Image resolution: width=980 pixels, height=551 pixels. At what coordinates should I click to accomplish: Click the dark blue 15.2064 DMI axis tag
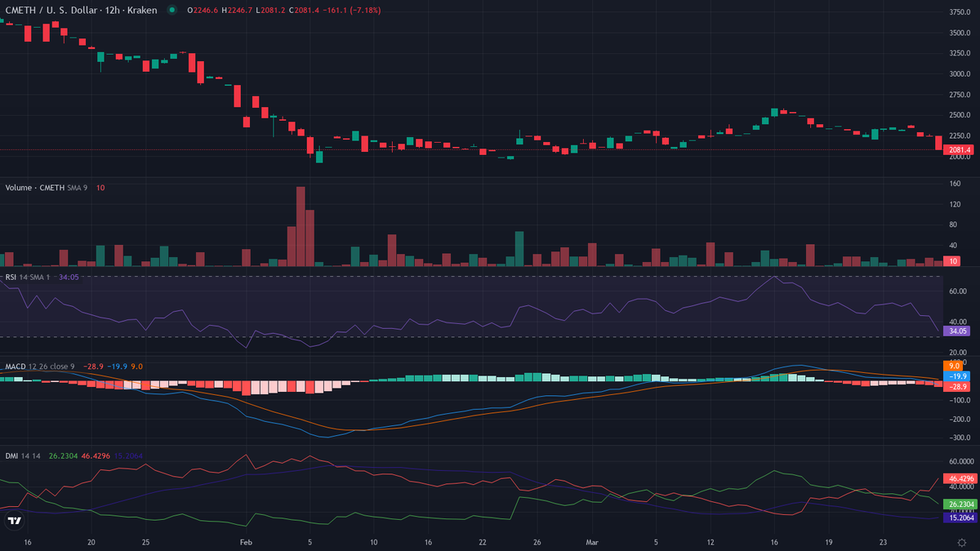pos(960,518)
